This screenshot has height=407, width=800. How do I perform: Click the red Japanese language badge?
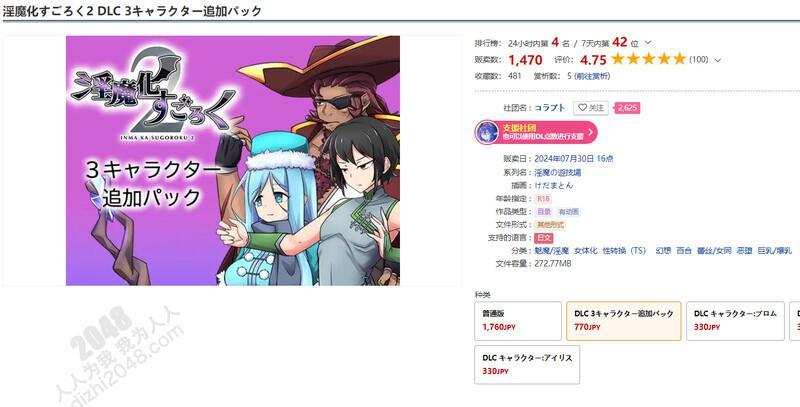pos(543,238)
